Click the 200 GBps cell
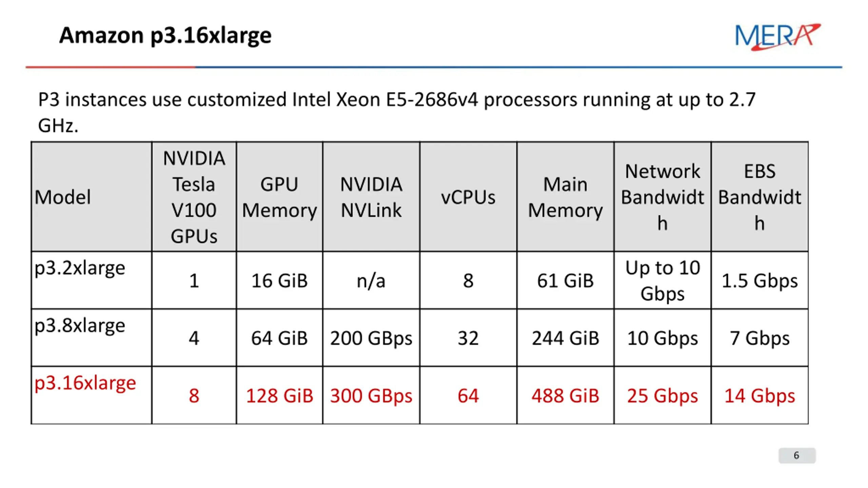 371,338
